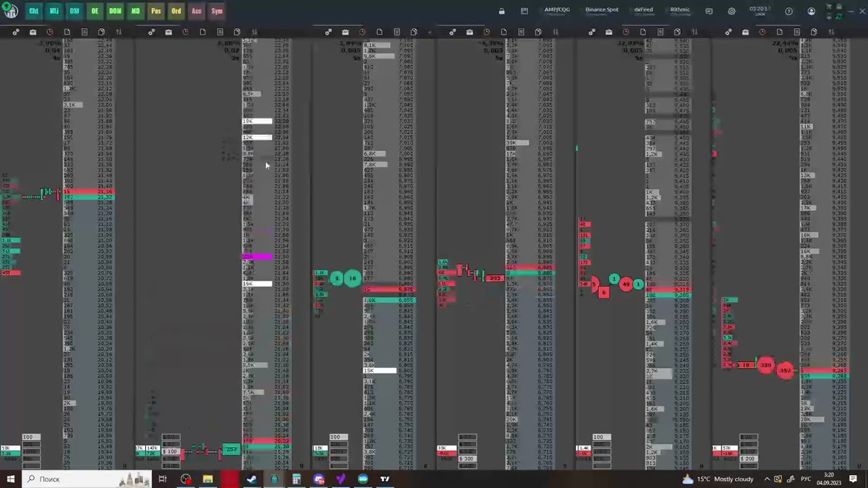The width and height of the screenshot is (868, 488).
Task: Select the Binance Spot connection
Action: pos(601,11)
